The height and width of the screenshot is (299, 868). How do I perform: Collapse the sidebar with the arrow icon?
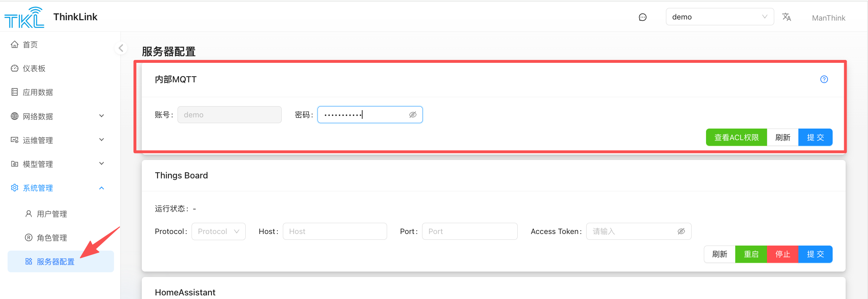(121, 48)
